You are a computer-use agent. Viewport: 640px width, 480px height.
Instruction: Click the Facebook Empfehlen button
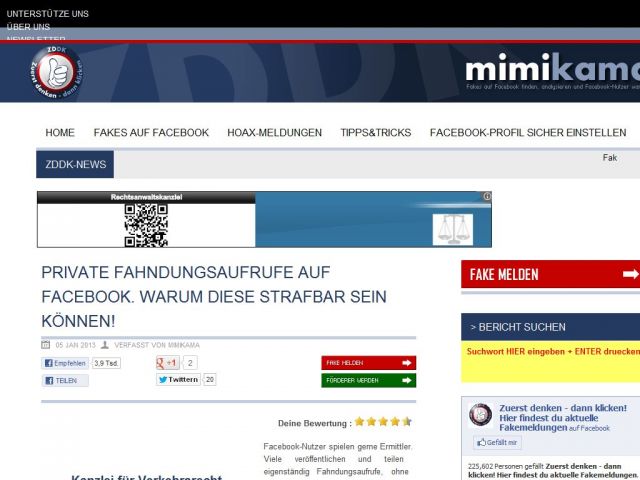point(65,363)
